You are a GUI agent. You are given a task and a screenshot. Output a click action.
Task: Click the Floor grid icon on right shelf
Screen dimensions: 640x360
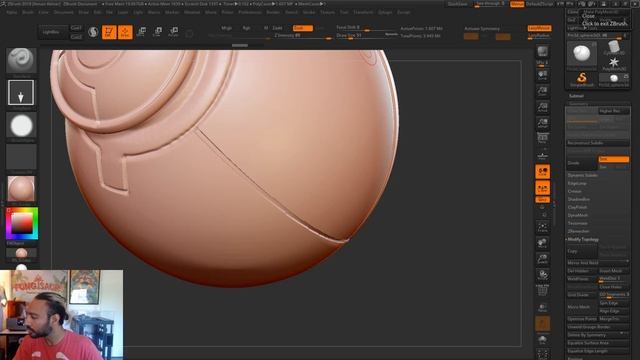[x=542, y=156]
